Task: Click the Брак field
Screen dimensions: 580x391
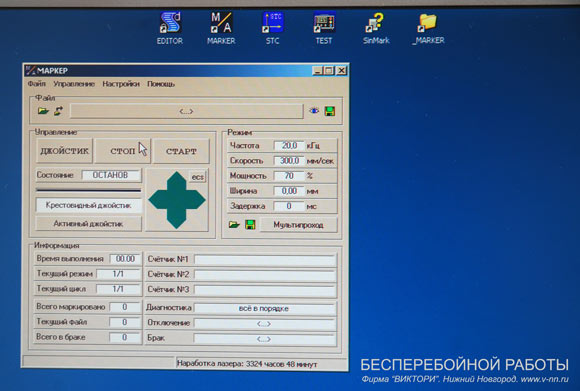Action: 265,339
